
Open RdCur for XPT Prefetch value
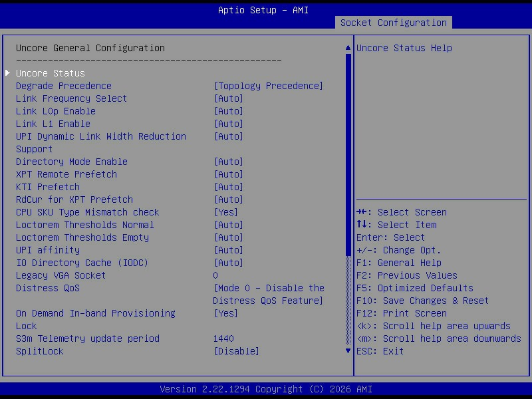228,199
